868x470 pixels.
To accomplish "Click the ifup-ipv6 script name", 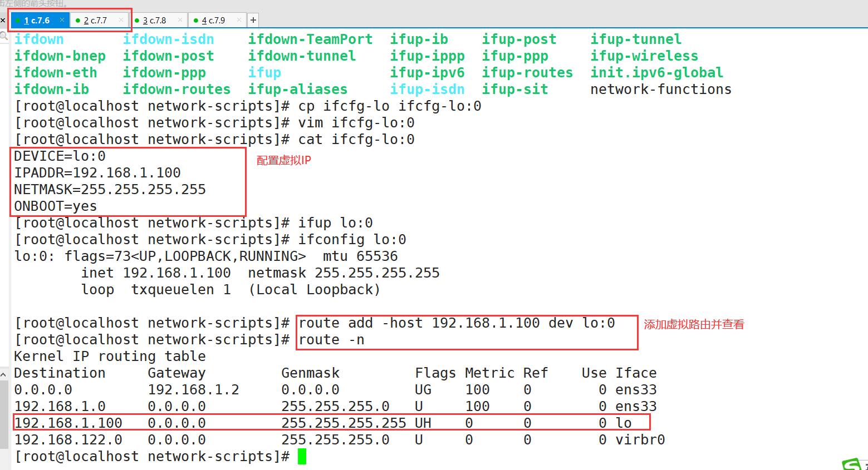I will pos(427,73).
